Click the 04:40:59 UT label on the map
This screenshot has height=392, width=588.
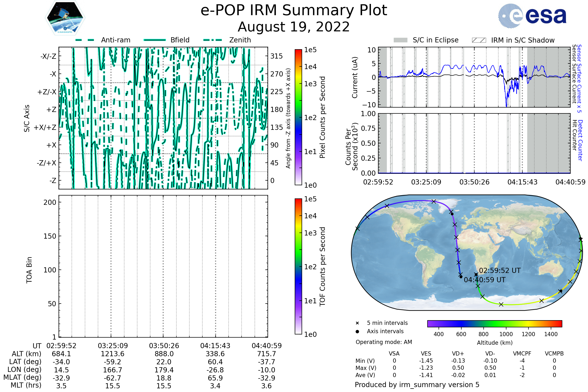[x=485, y=280]
